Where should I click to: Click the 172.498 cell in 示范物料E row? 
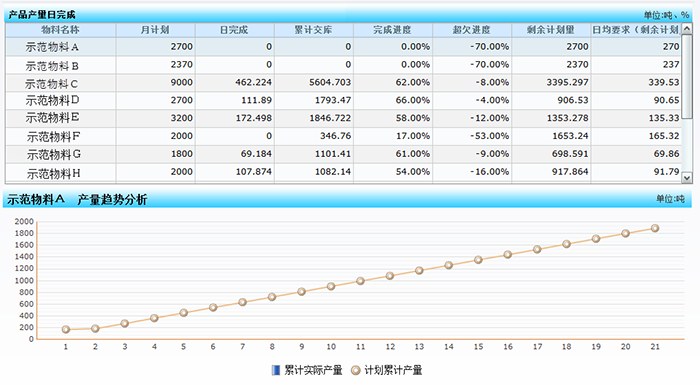(x=234, y=118)
